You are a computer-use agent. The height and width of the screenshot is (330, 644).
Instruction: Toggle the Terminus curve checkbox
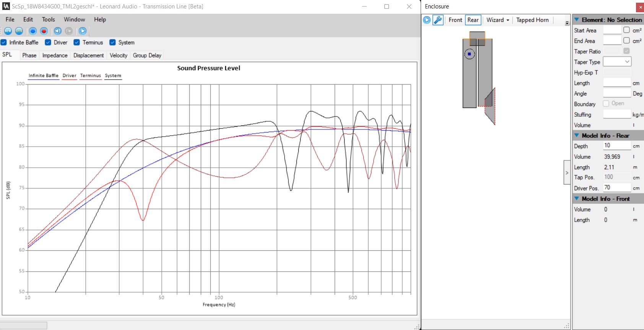tap(77, 42)
